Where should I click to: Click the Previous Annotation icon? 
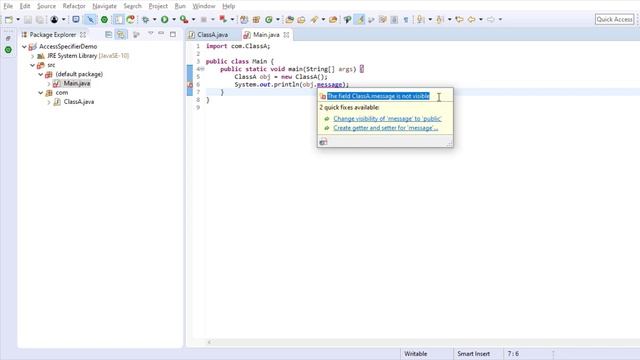coord(440,20)
